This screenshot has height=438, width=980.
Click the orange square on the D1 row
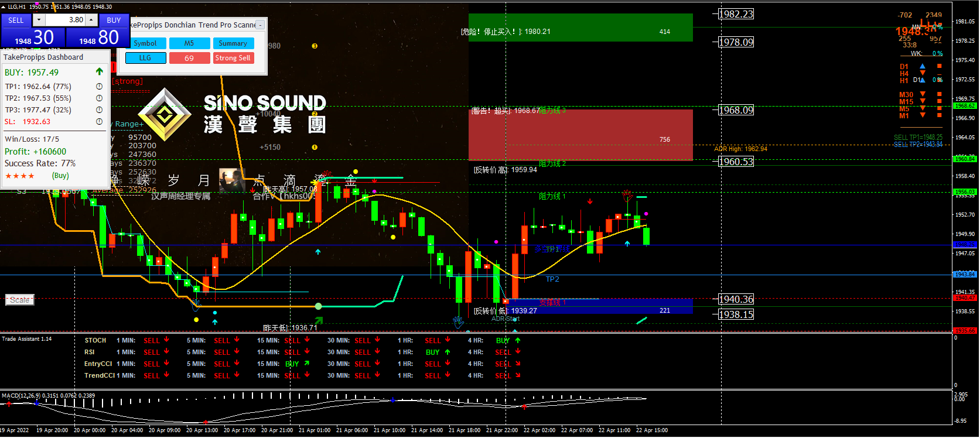tap(940, 67)
